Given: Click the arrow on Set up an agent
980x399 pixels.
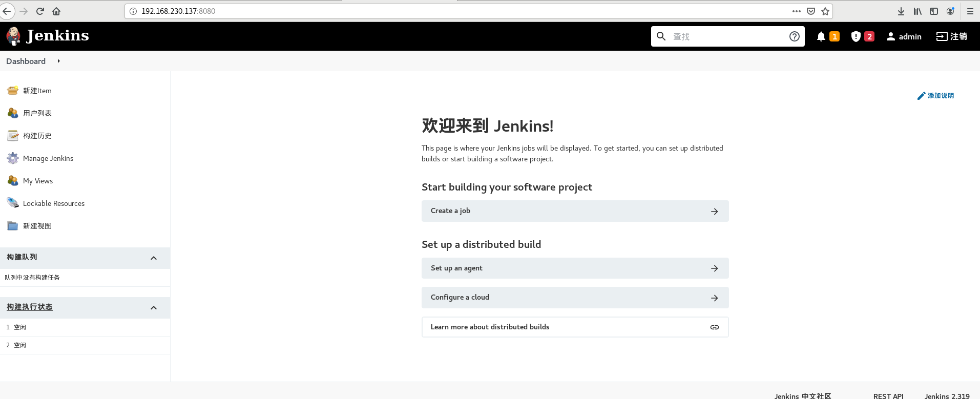Looking at the screenshot, I should [x=715, y=268].
